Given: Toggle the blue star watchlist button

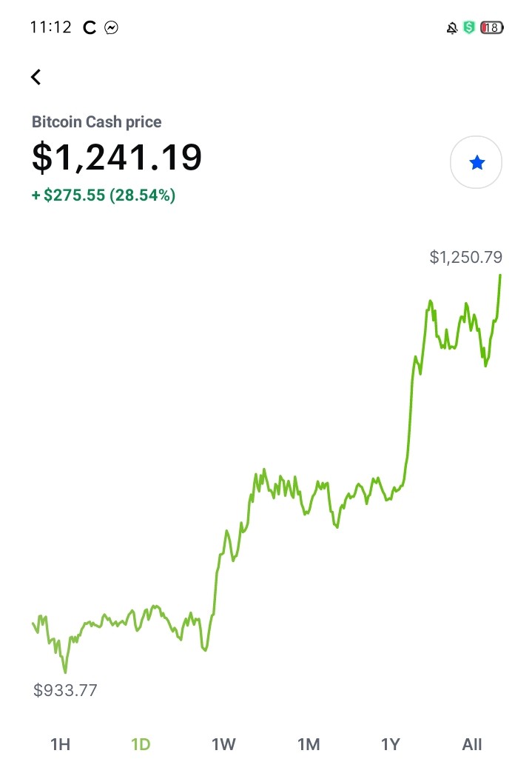Looking at the screenshot, I should pos(476,162).
